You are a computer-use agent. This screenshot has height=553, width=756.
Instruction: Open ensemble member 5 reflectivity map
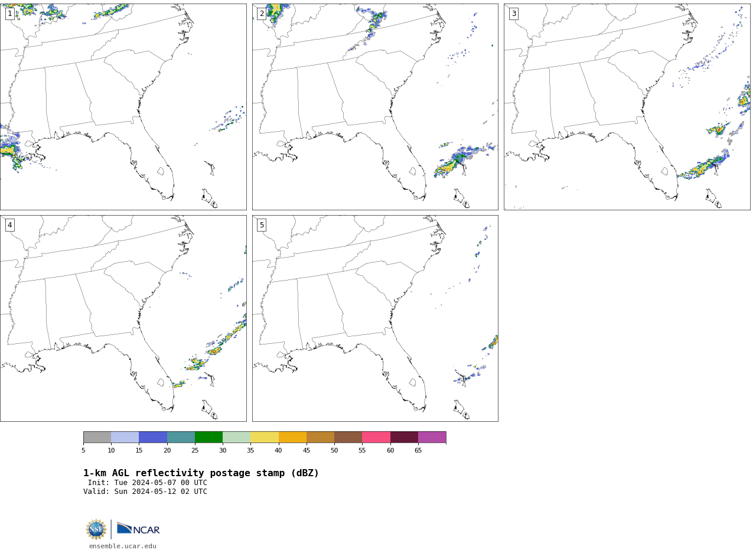click(x=375, y=318)
